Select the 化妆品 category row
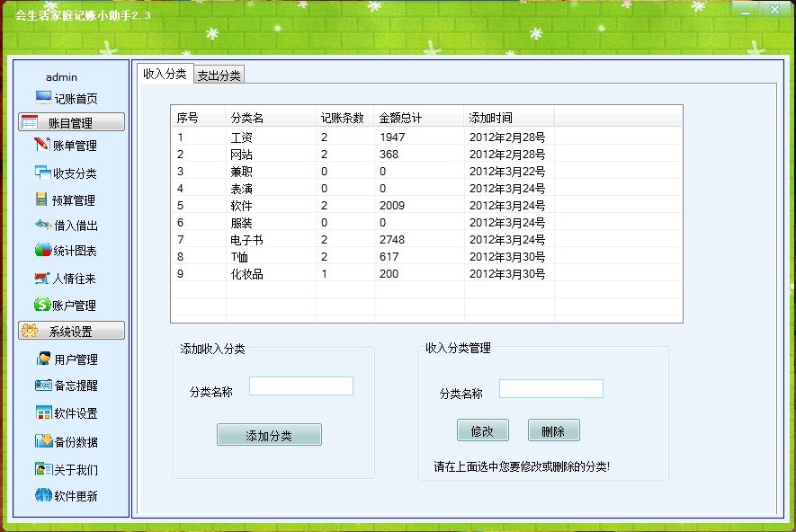 tap(426, 274)
